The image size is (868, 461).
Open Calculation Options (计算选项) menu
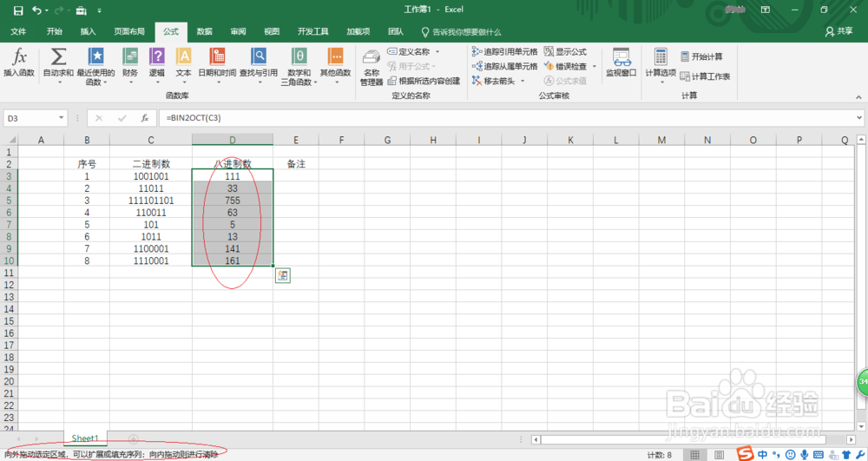[661, 65]
